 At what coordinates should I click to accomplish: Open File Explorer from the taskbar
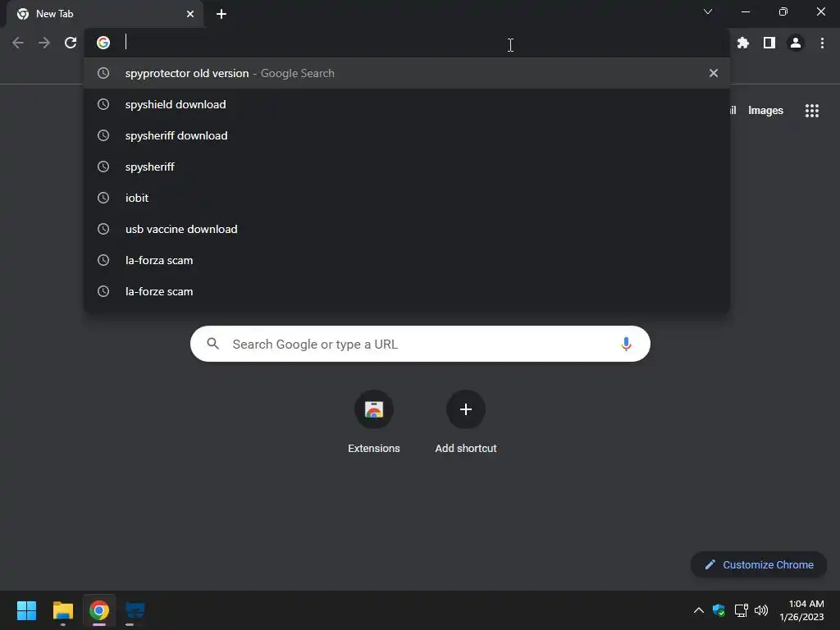[62, 610]
